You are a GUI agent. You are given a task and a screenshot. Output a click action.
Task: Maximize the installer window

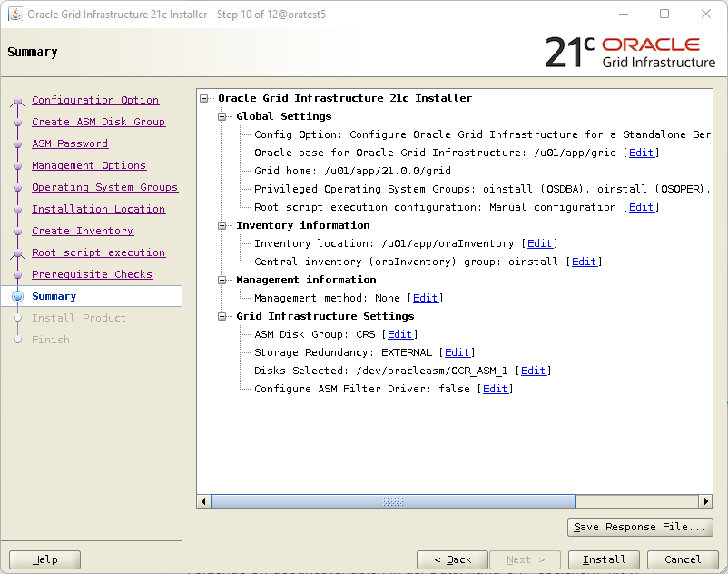(664, 14)
